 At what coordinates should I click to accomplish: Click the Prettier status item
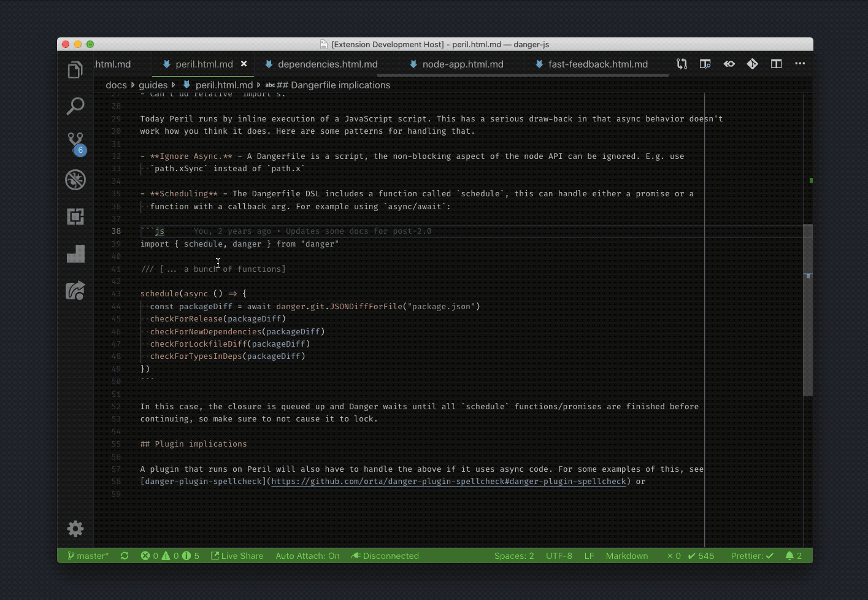click(752, 556)
